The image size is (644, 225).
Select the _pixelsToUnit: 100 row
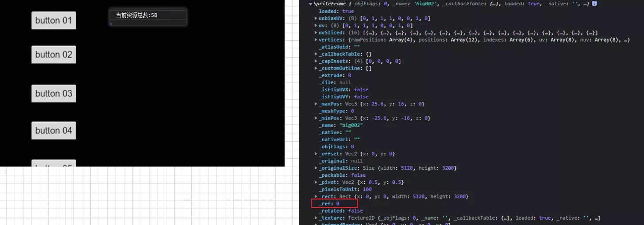[345, 189]
